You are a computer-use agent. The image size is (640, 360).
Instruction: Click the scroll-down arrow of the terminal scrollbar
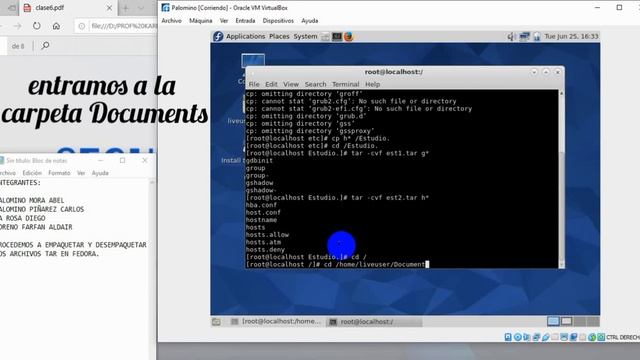tap(562, 265)
